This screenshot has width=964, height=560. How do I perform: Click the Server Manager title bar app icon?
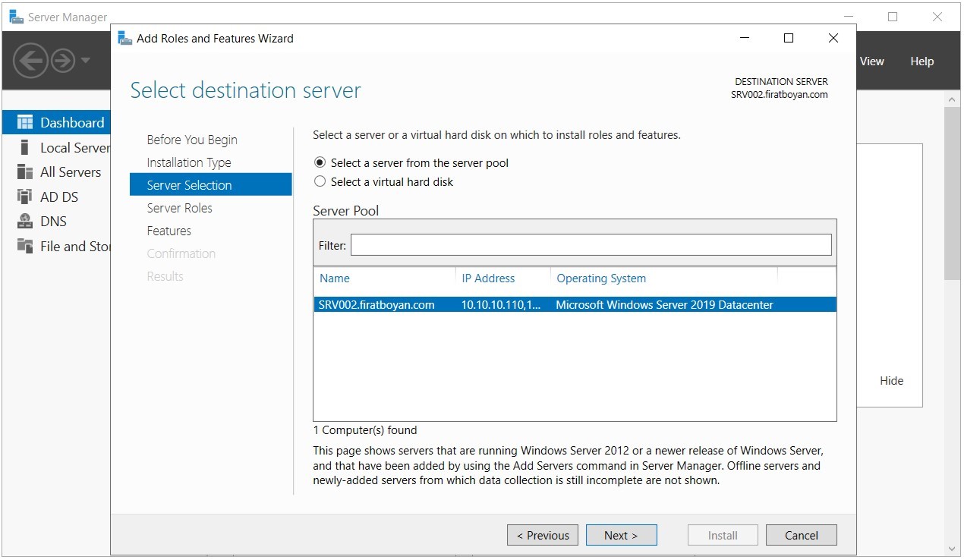[x=16, y=17]
